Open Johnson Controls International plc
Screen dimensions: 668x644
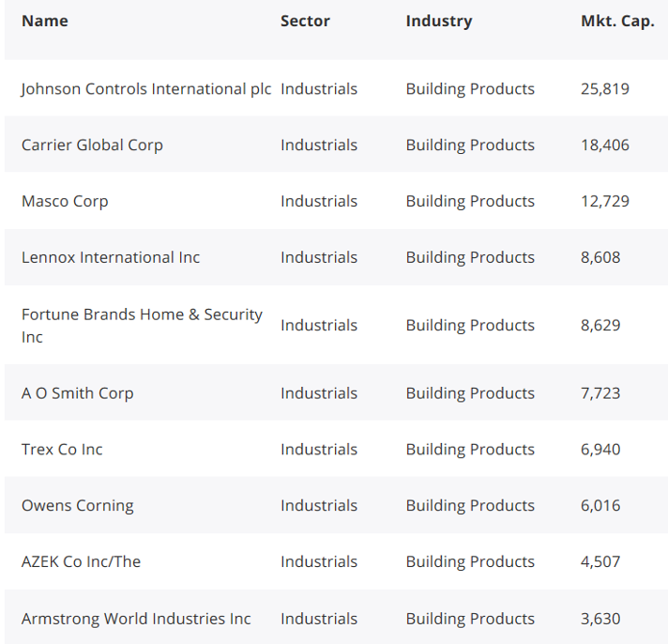click(145, 89)
